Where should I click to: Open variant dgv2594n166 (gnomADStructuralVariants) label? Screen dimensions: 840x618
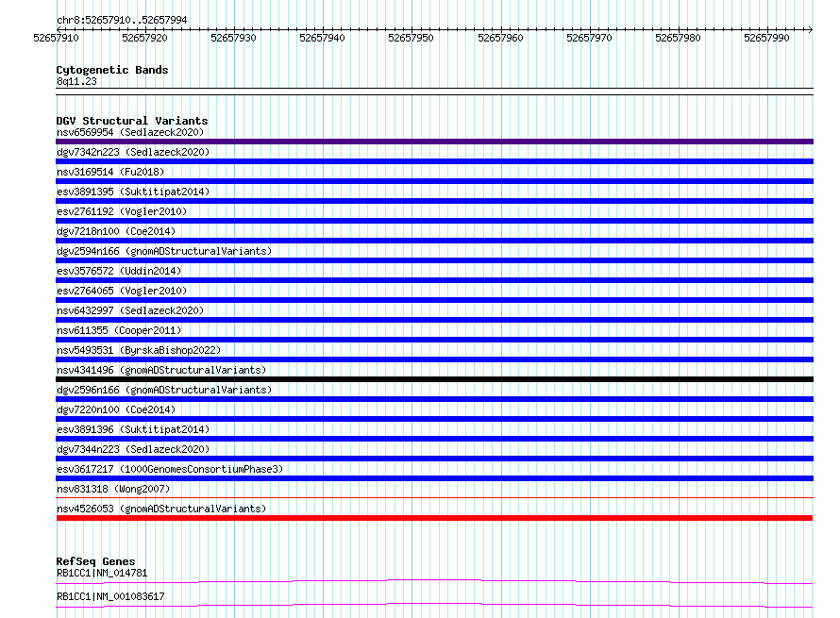tap(164, 251)
